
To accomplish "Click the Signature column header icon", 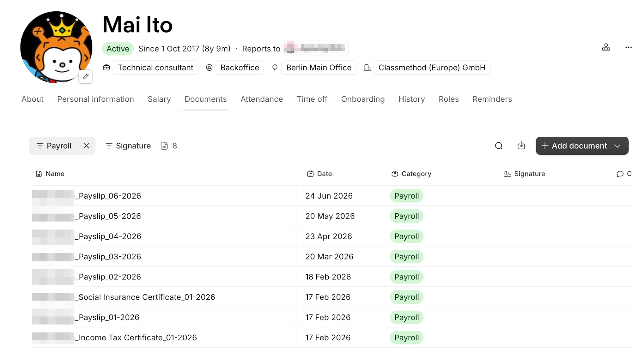I will pyautogui.click(x=507, y=174).
